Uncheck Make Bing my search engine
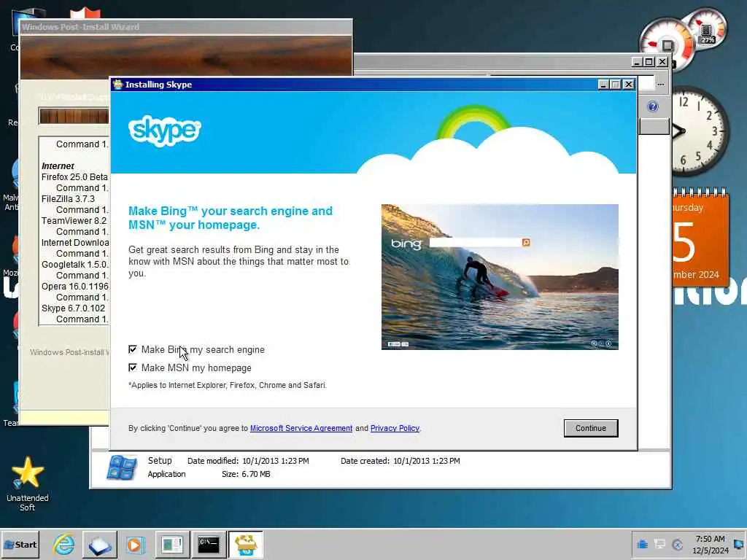Image resolution: width=747 pixels, height=560 pixels. [x=133, y=349]
